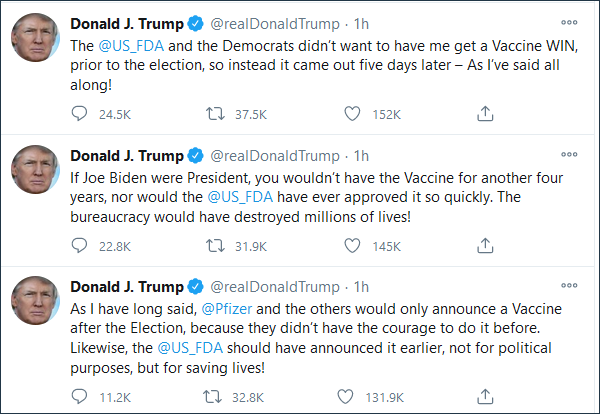
Task: Retweet the Pfizer announcement tweet
Action: pos(214,397)
